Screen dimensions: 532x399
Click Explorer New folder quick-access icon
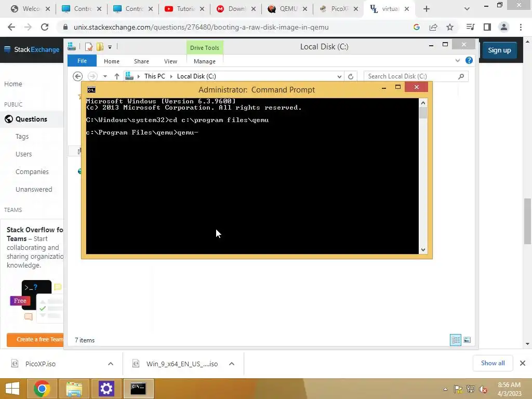(100, 47)
